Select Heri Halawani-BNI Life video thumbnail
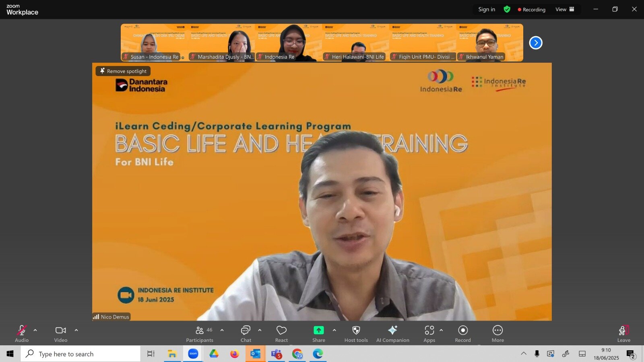Image resolution: width=644 pixels, height=362 pixels. point(355,43)
